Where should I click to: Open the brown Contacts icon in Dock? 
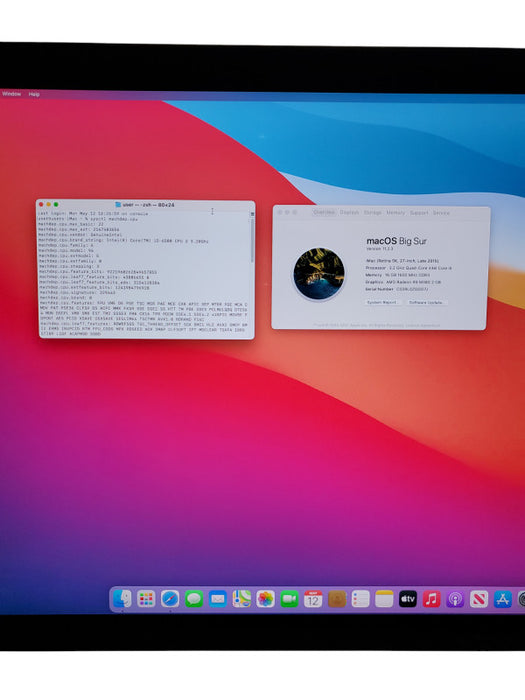tap(337, 599)
